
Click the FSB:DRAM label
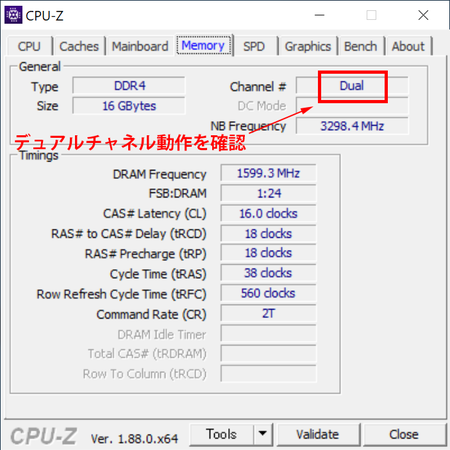[178, 193]
